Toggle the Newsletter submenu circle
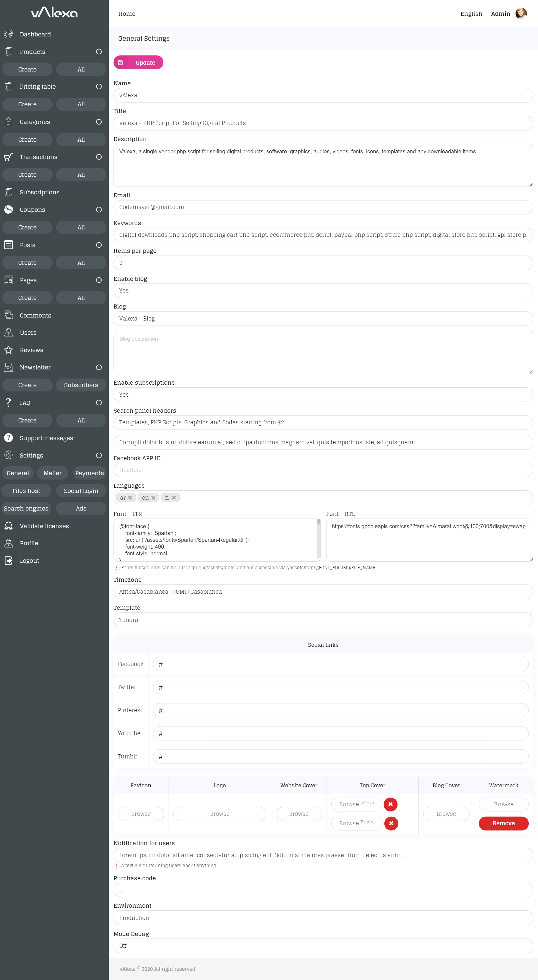538x980 pixels. click(99, 368)
